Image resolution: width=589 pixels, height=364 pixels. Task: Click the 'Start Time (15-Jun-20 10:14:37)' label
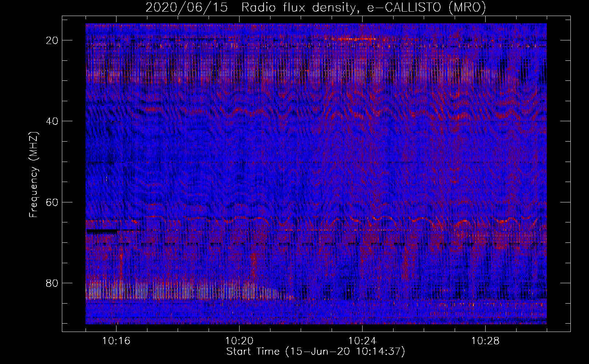316,352
